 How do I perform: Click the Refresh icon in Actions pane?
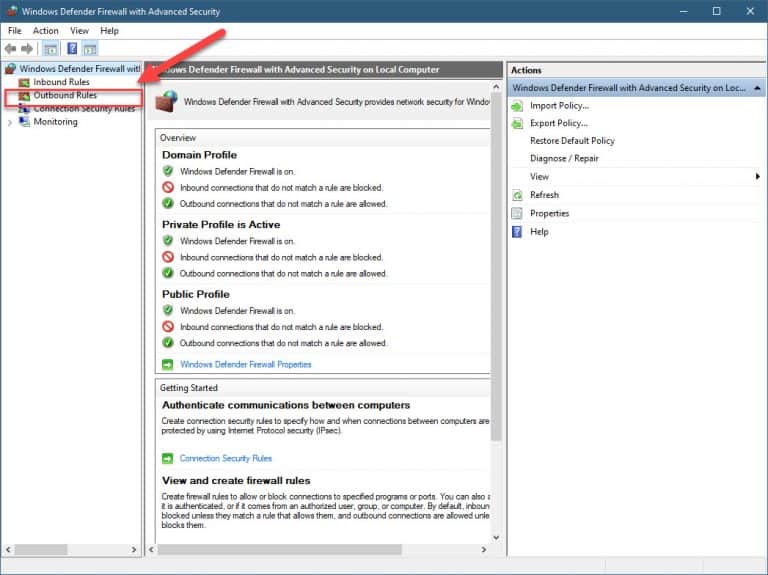click(517, 195)
